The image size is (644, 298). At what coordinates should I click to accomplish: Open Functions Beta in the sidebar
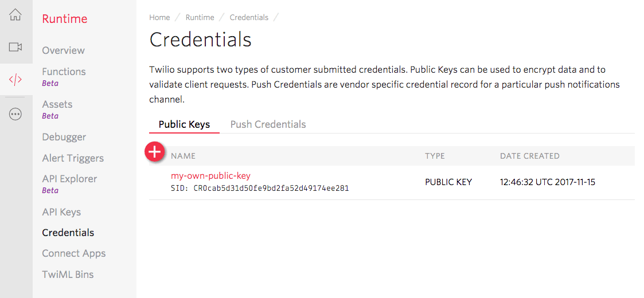point(64,72)
